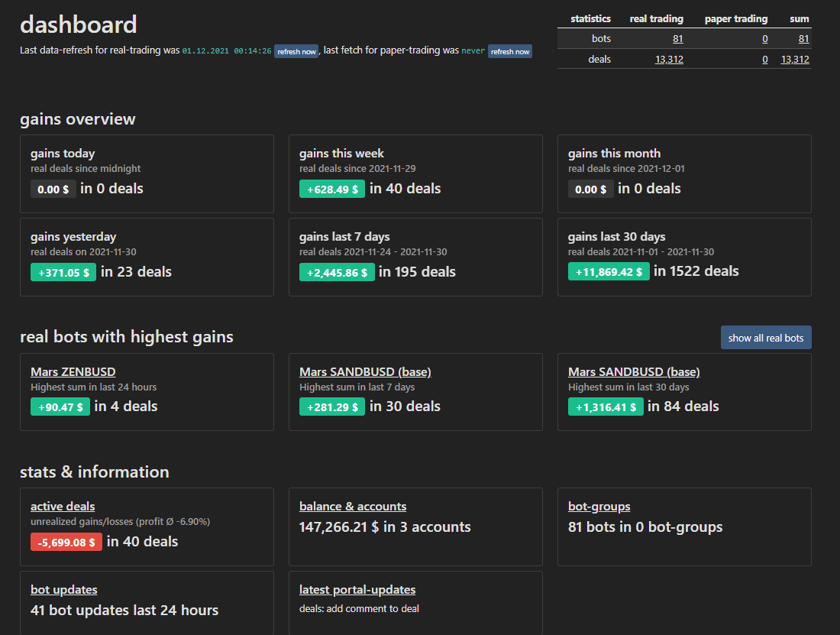
Task: Select the +1,316.41 $ SANDBUSD badge
Action: point(606,407)
